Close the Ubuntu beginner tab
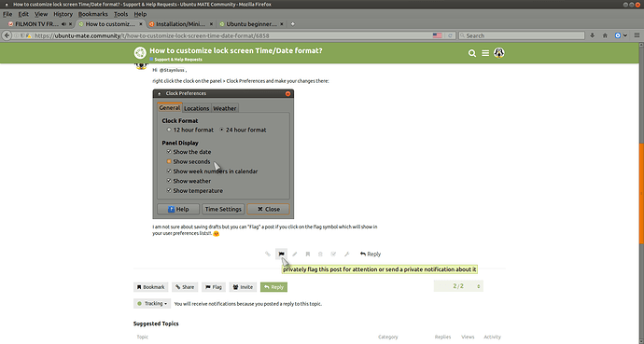 click(282, 24)
